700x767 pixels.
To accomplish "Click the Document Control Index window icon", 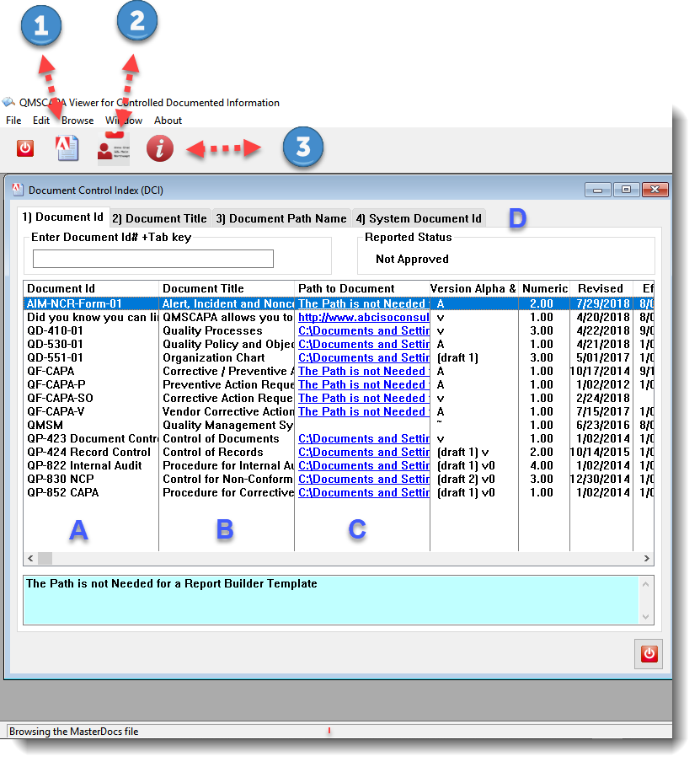I will (x=17, y=190).
